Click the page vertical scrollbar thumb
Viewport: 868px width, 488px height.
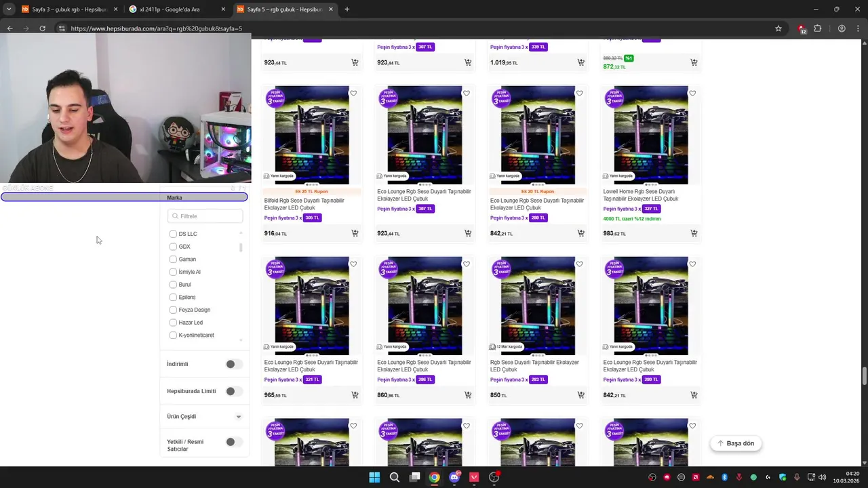[865, 375]
